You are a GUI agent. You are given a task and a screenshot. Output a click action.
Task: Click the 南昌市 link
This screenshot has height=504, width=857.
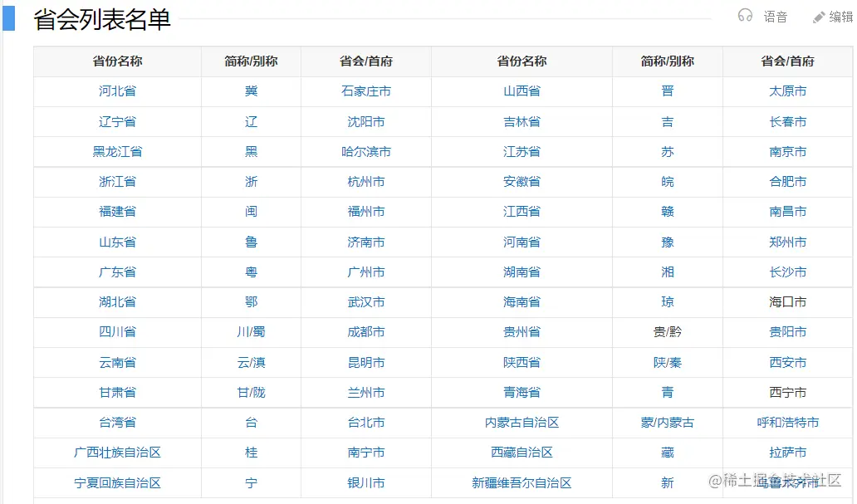787,212
